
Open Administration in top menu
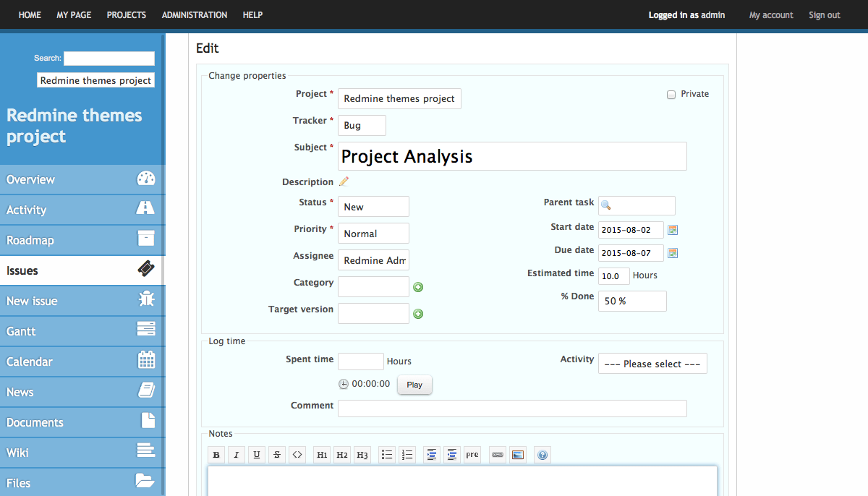(x=195, y=15)
